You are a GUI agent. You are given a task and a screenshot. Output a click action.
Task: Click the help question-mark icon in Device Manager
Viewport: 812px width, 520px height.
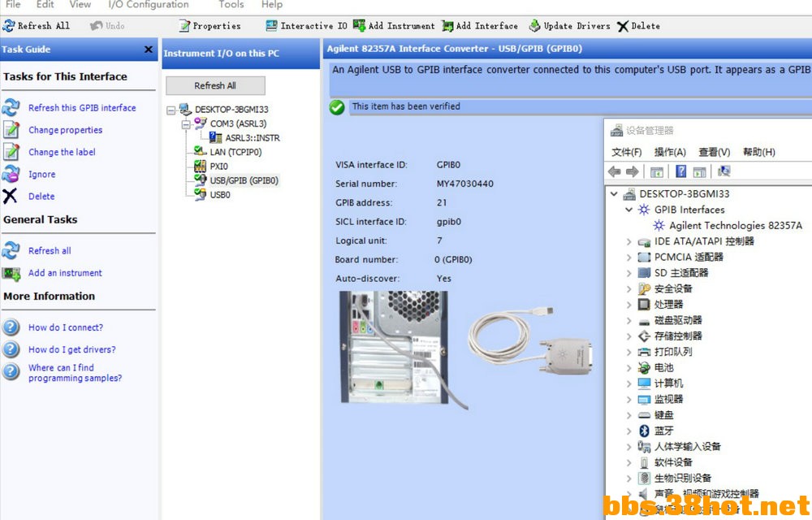[x=681, y=171]
